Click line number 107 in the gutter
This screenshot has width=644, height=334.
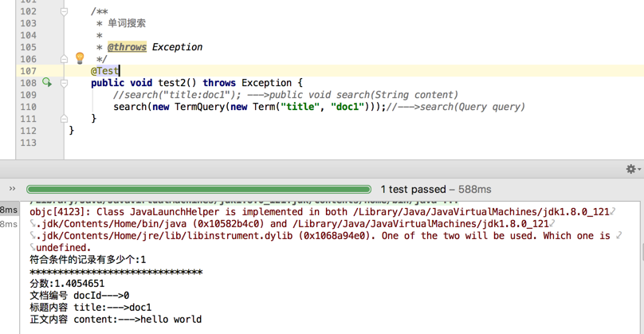[x=29, y=71]
